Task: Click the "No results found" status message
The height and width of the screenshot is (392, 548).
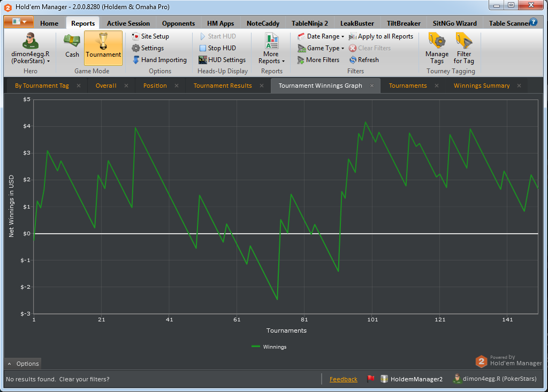Action: (58, 379)
